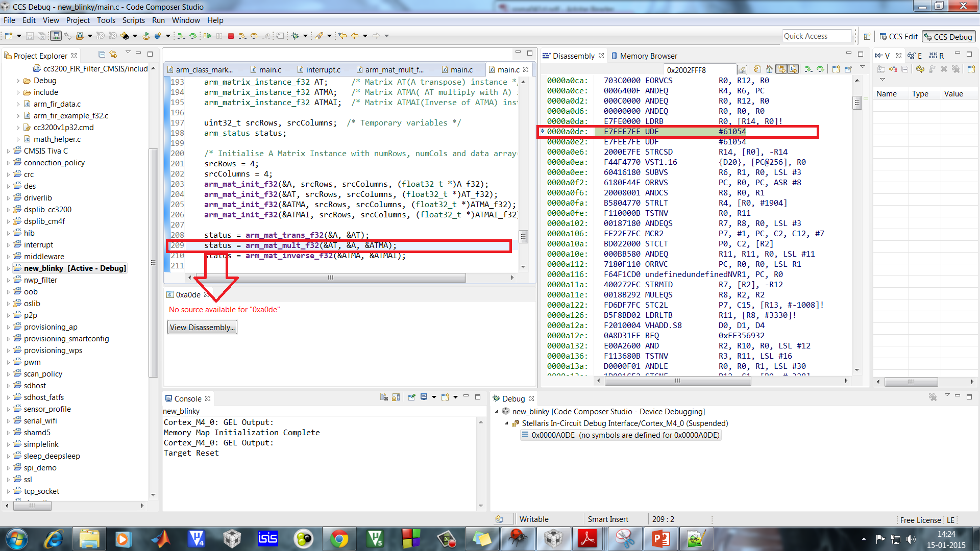This screenshot has width=980, height=551.
Task: Switch to the interrupt.c editor tab
Action: click(x=324, y=69)
